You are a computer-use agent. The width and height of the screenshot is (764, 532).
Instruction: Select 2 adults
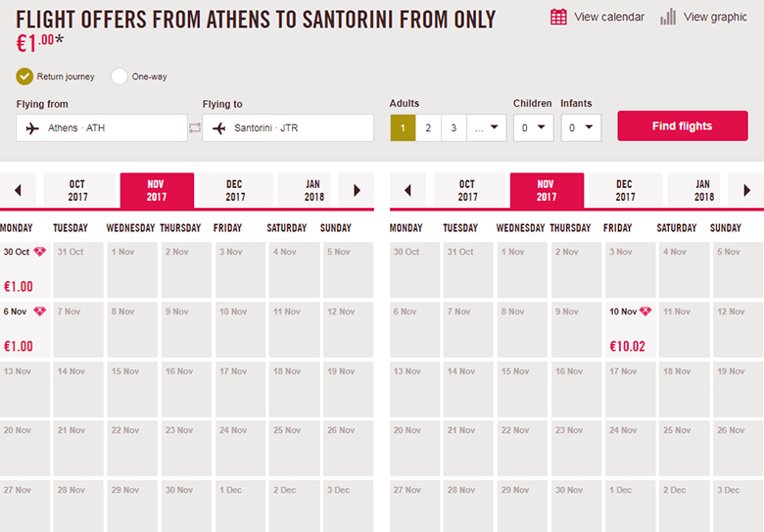tap(428, 127)
